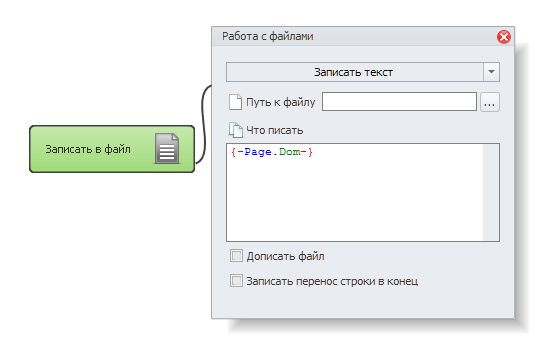Enable the Дописать файл checkbox
Screen dimensions: 556x364
(x=236, y=256)
